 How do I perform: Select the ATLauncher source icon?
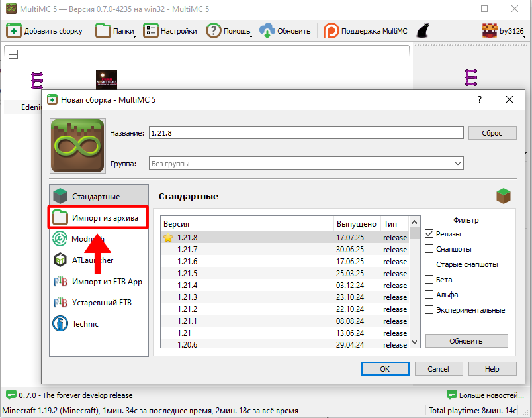pos(60,260)
